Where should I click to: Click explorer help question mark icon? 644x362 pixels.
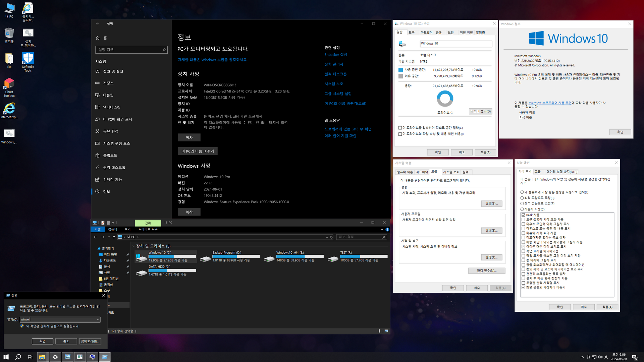point(387,230)
